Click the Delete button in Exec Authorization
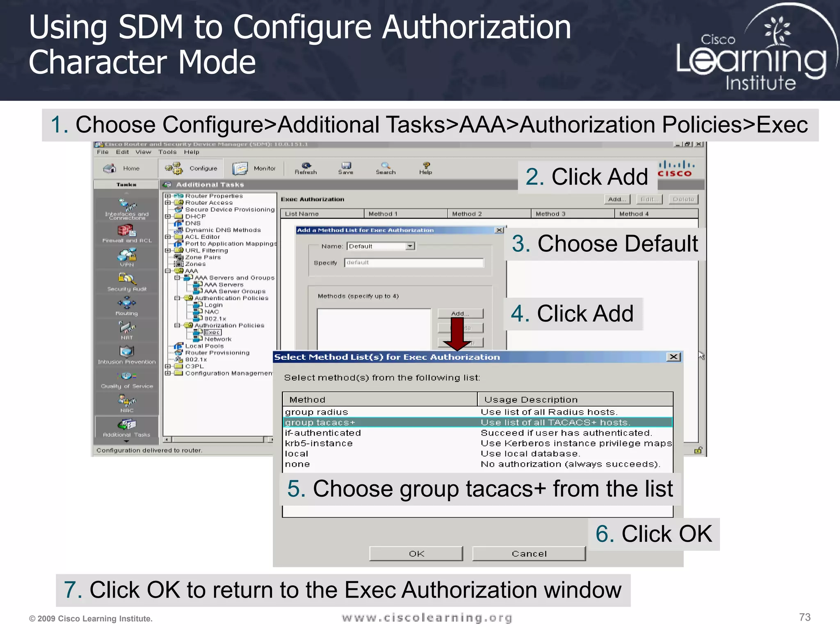Image resolution: width=840 pixels, height=630 pixels. pyautogui.click(x=683, y=199)
